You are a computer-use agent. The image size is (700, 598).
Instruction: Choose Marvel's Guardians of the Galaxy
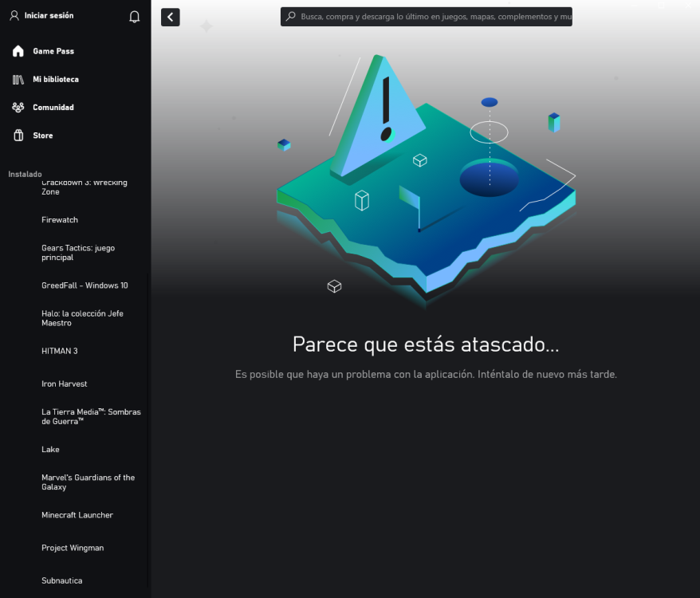88,482
